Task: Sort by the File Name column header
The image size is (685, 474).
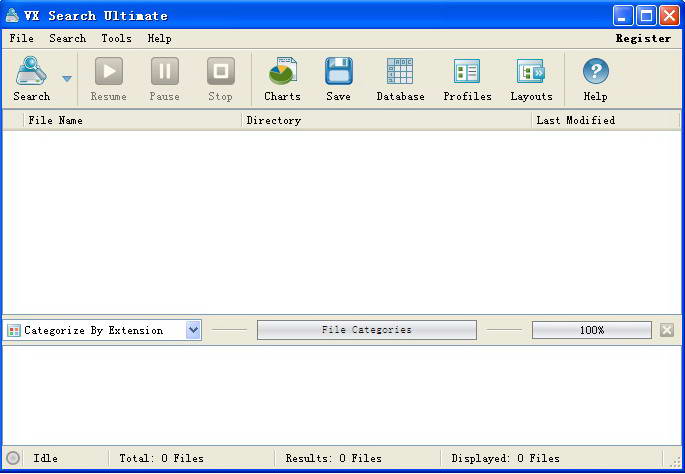Action: [x=132, y=120]
